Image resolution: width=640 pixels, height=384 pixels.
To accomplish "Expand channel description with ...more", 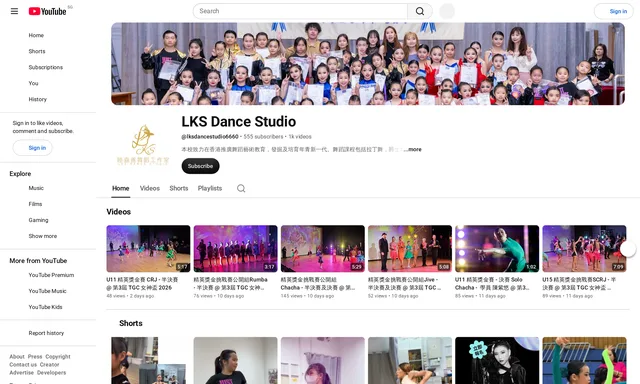I will point(413,149).
